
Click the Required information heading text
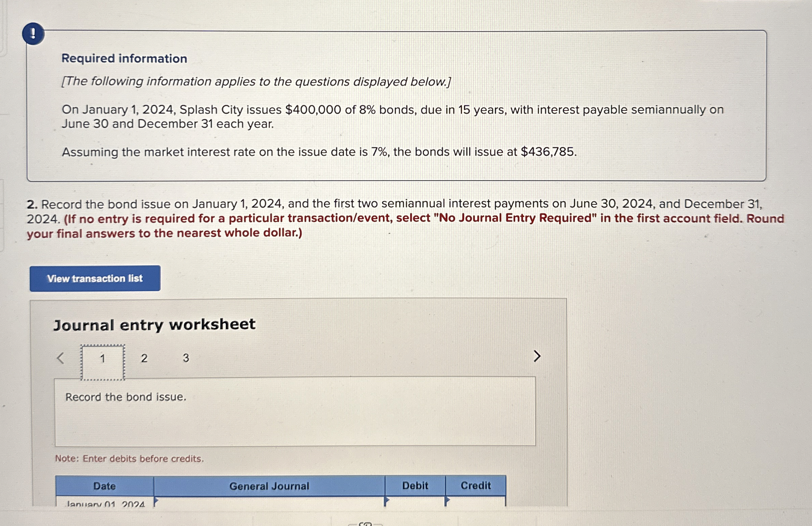tap(124, 58)
